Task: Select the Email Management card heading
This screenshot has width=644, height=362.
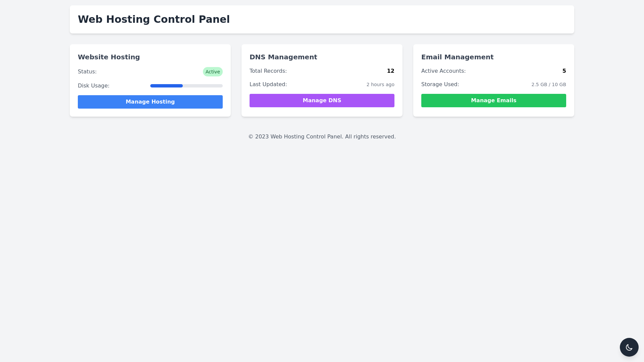Action: (457, 57)
